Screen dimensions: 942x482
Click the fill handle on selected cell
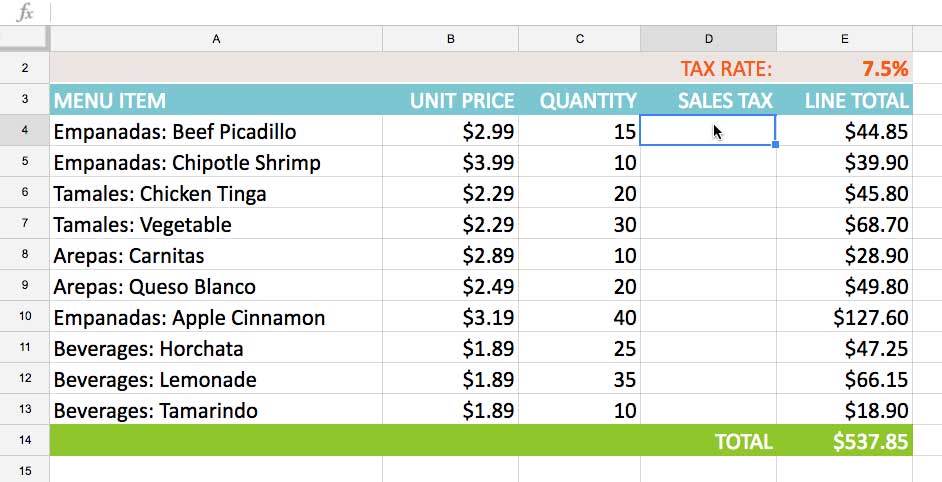click(x=776, y=146)
